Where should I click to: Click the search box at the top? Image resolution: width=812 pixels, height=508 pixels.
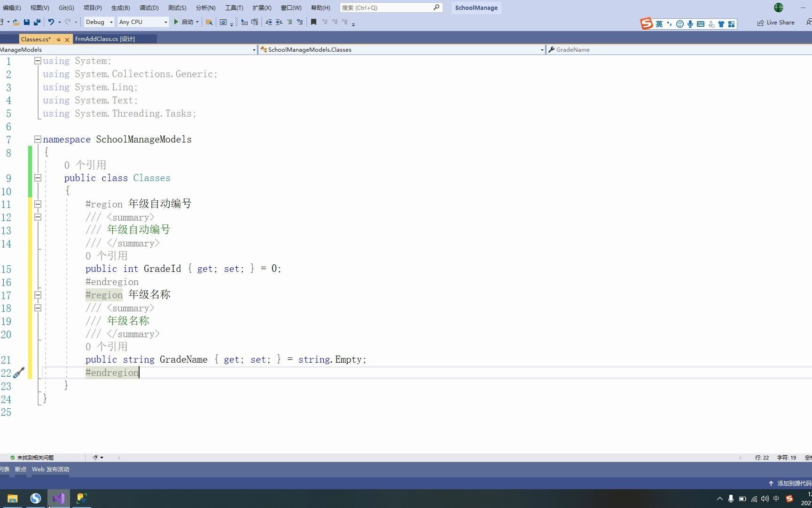[x=390, y=8]
